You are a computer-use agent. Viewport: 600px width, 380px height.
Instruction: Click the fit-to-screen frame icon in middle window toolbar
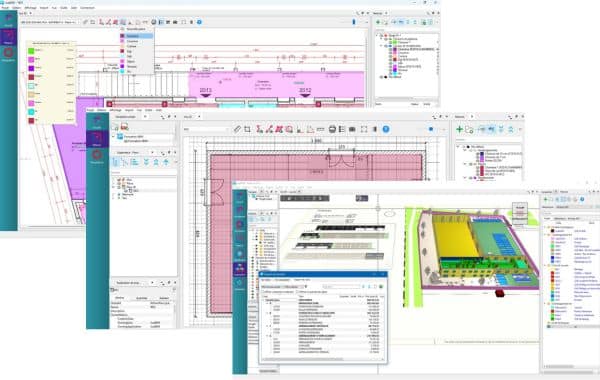pyautogui.click(x=364, y=129)
